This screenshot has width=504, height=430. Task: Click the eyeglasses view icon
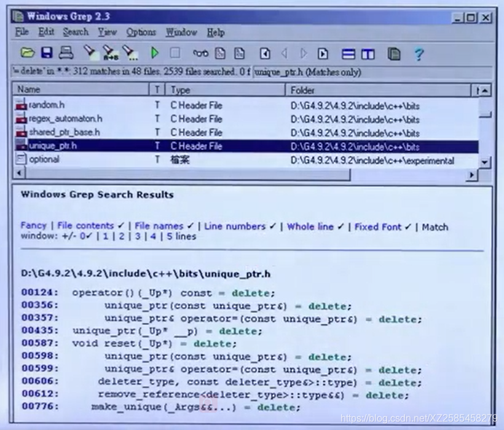point(200,54)
